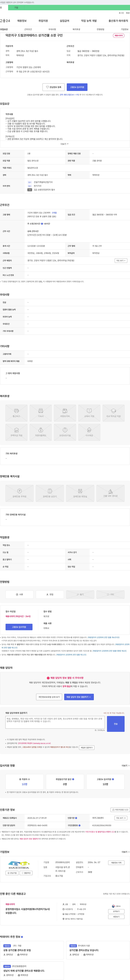Image resolution: width=130 pixels, height=980 pixels.
Task: Click the 차량유지비 welfare icon
Action: (65, 413)
